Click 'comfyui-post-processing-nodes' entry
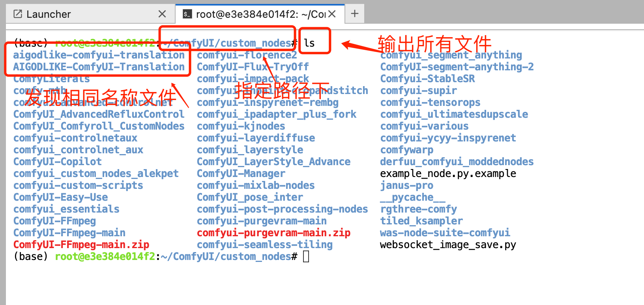 click(x=283, y=209)
